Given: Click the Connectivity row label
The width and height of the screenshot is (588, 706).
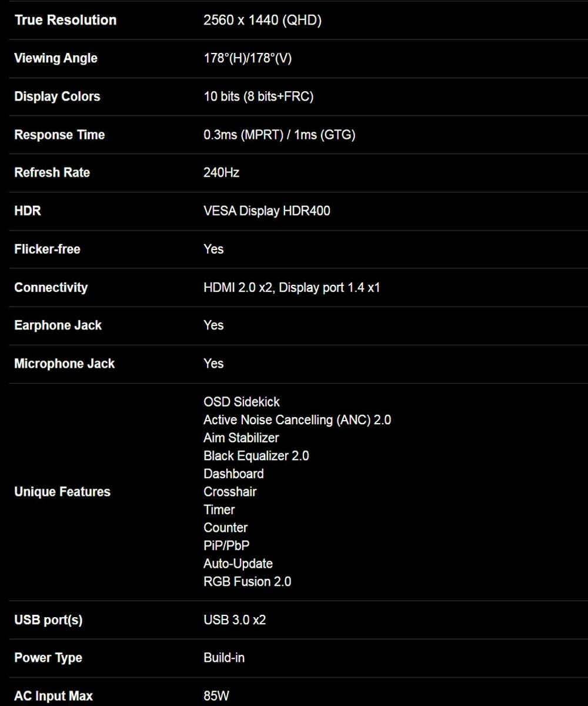Looking at the screenshot, I should pos(51,287).
